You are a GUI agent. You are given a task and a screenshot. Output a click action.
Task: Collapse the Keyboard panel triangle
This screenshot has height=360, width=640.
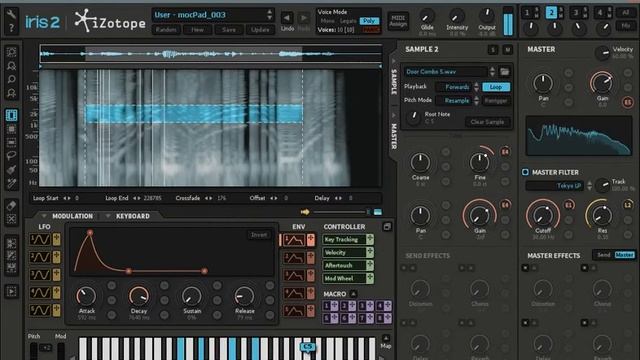[x=108, y=216]
